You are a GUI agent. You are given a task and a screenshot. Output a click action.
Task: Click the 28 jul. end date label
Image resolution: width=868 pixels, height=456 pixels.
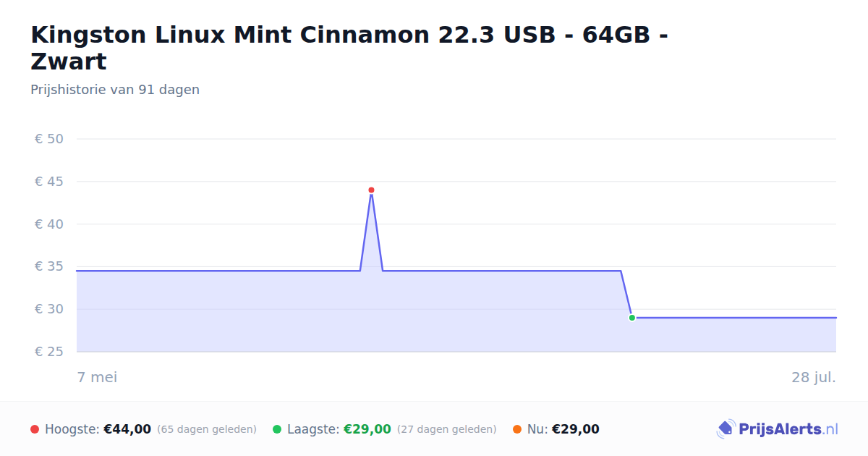814,377
